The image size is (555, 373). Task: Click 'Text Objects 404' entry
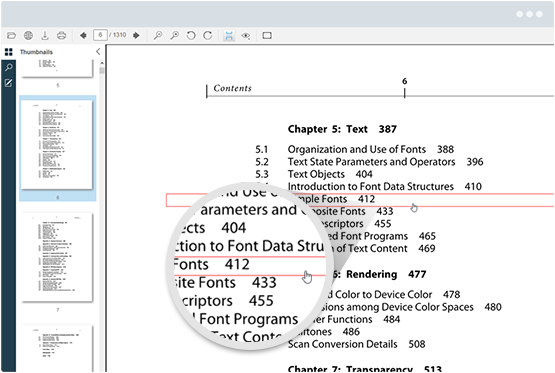click(x=330, y=174)
